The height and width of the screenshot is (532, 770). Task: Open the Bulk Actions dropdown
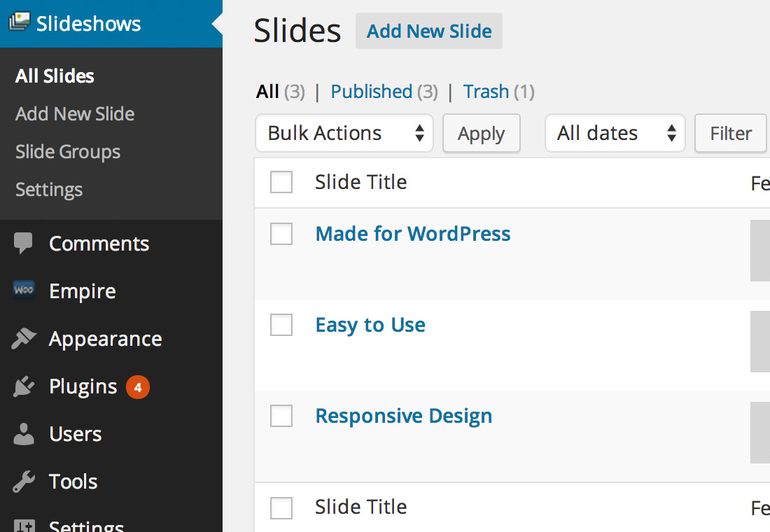click(344, 133)
